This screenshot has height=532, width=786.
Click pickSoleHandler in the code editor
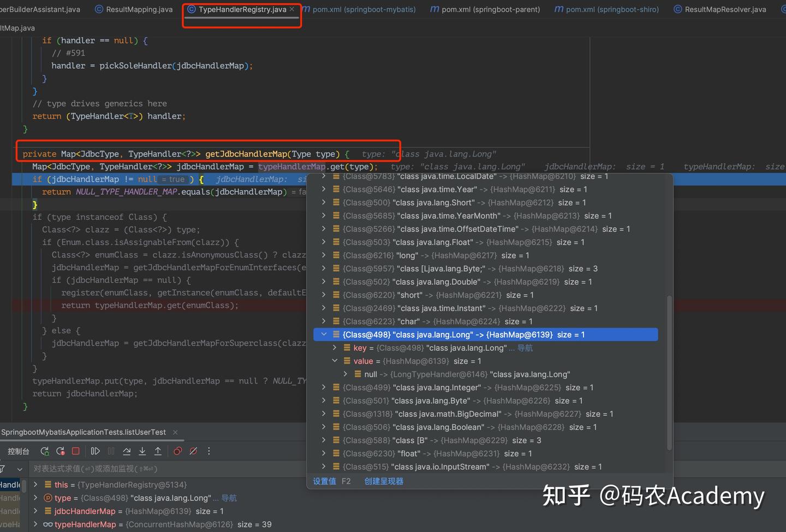click(135, 65)
